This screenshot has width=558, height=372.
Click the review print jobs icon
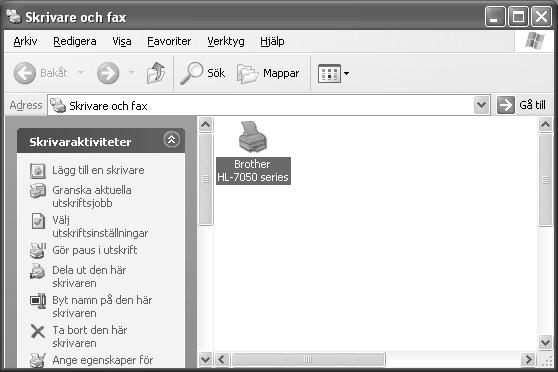(x=38, y=191)
